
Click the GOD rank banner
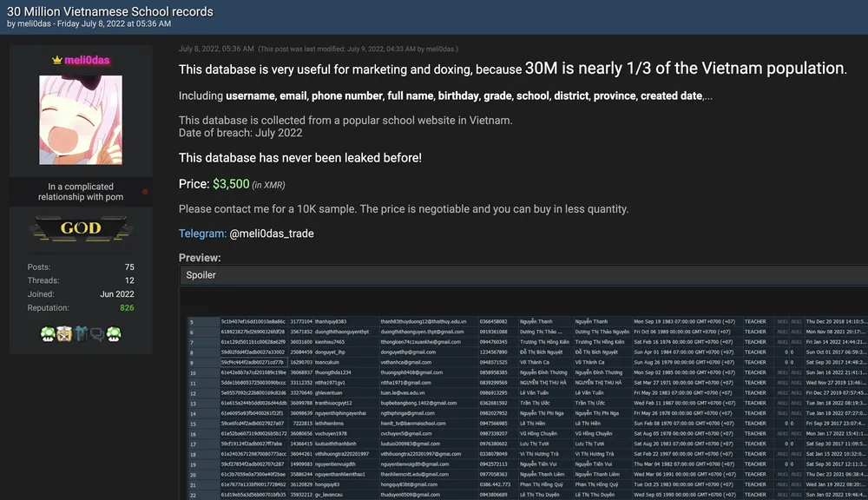click(81, 228)
